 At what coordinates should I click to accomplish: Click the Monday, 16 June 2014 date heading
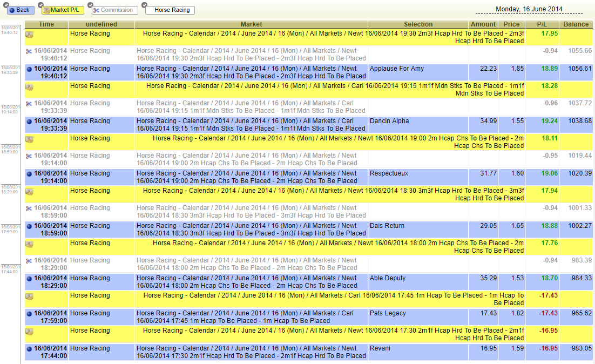click(x=529, y=9)
